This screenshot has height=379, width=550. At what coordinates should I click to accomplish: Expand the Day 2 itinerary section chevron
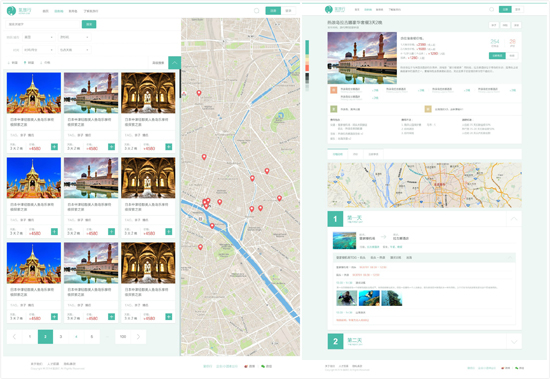[514, 341]
